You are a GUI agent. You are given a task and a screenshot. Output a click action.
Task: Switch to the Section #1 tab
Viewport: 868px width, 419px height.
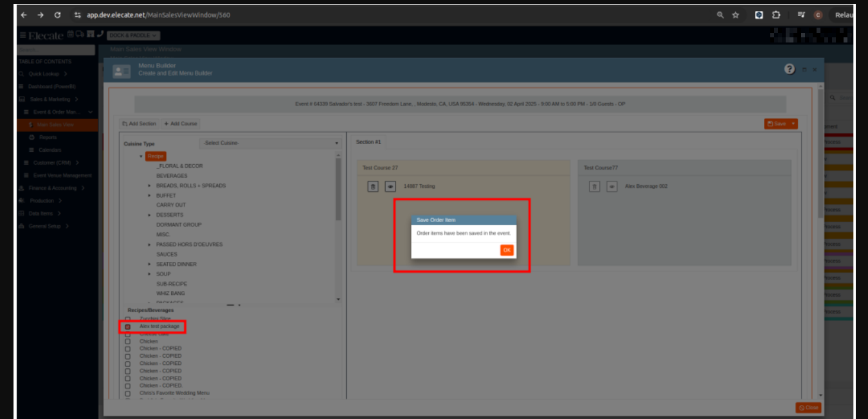368,142
